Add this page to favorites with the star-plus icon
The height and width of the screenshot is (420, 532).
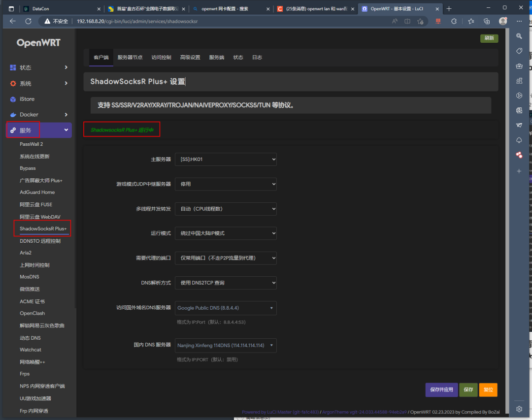click(x=420, y=21)
